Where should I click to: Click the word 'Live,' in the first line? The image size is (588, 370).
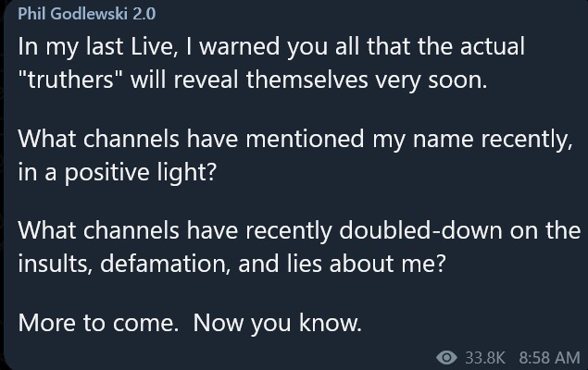[x=155, y=47]
